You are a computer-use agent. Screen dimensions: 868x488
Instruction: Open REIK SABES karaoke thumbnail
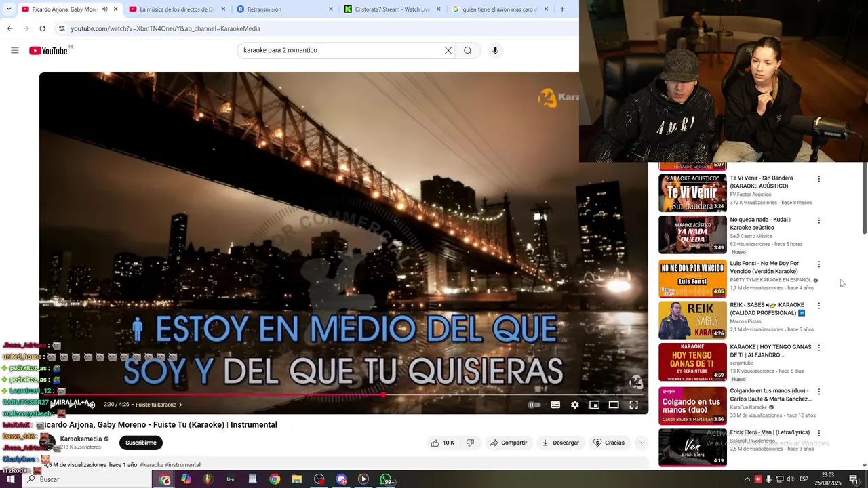click(x=692, y=320)
